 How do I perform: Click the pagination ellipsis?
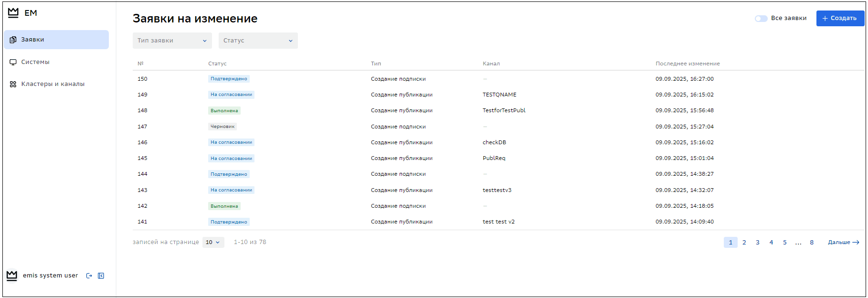(x=798, y=243)
